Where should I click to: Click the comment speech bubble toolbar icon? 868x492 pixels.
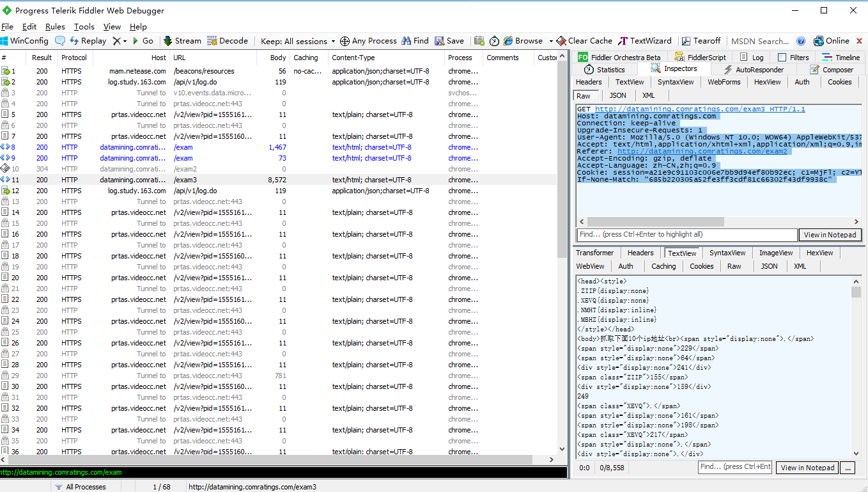pyautogui.click(x=60, y=41)
